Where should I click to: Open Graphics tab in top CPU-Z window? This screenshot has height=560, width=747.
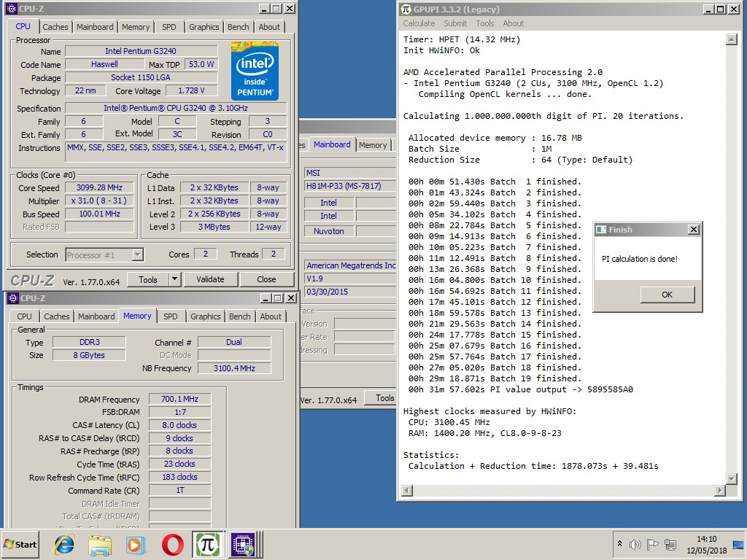[204, 27]
